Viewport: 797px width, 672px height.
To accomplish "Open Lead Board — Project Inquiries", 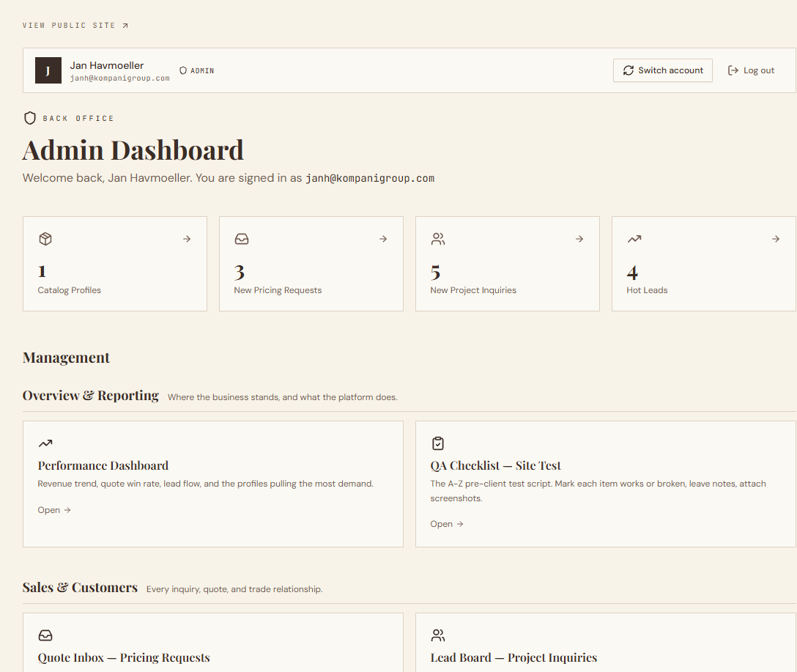I will coord(514,658).
